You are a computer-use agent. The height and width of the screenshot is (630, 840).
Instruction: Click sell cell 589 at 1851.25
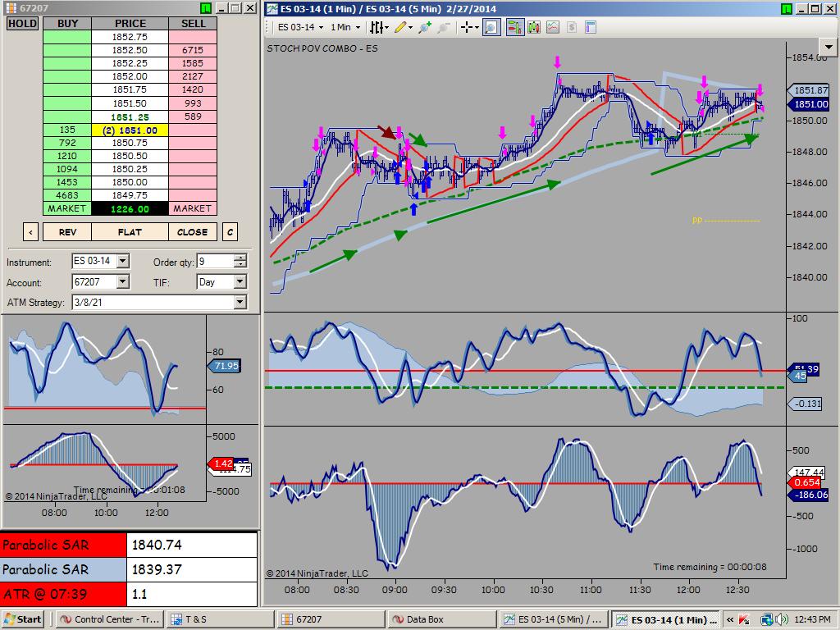(x=192, y=116)
